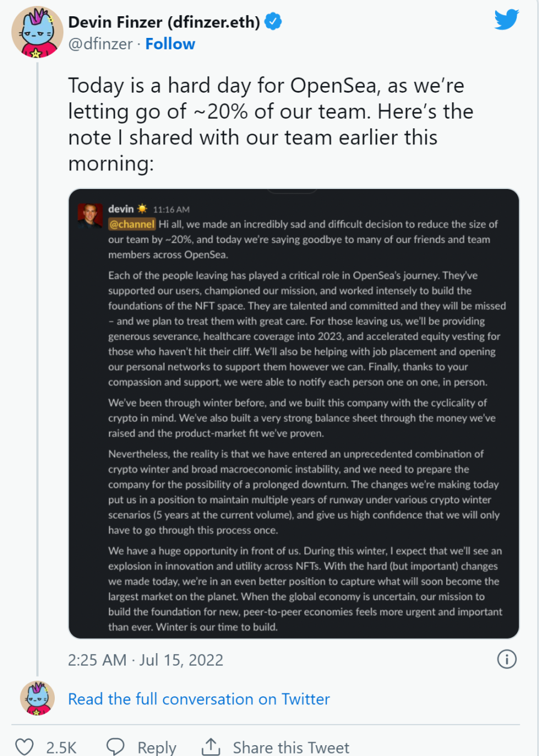This screenshot has width=539, height=756.
Task: Open Devin Finzer's profile avatar
Action: click(x=37, y=33)
